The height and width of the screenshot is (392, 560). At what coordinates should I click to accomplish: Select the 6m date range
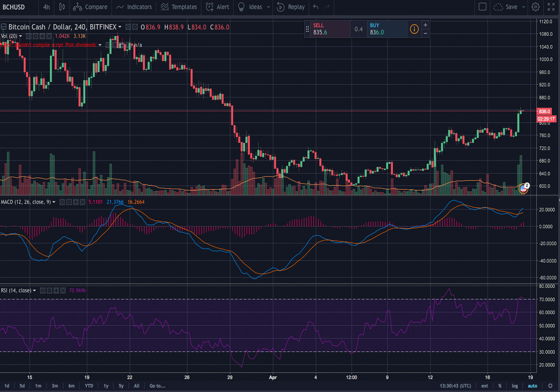(x=71, y=386)
